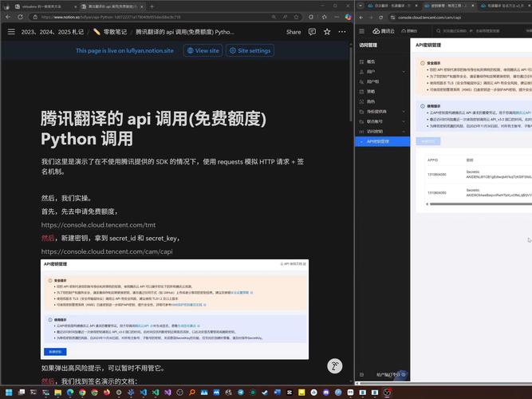Switch to the 腾讯翻译 api Notion tab
Viewport: 532px width, 399px height.
[x=114, y=6]
